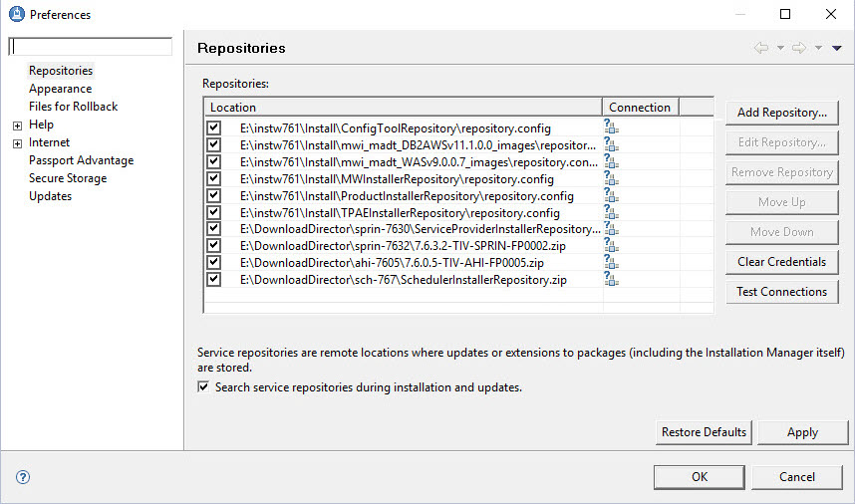Expand the Internet tree node
855x504 pixels.
[x=17, y=143]
